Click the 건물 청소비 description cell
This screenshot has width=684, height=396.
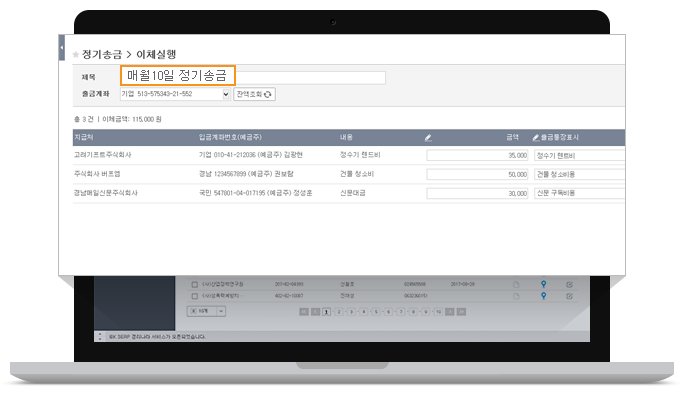357,174
